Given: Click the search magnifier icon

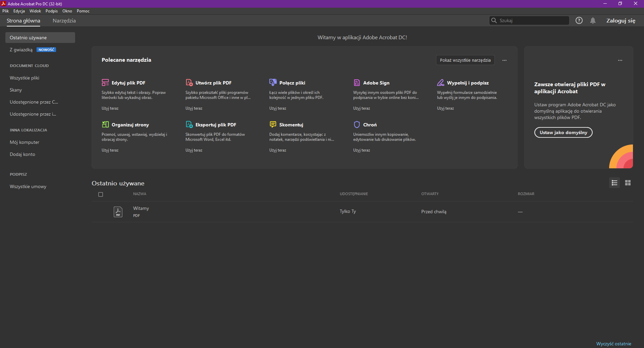Looking at the screenshot, I should pos(494,20).
